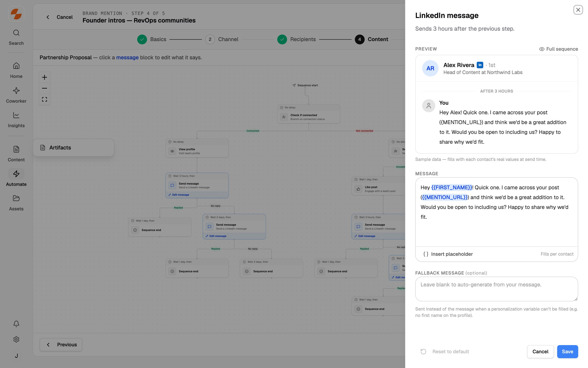
Task: Go to Recipients step
Action: (x=296, y=39)
